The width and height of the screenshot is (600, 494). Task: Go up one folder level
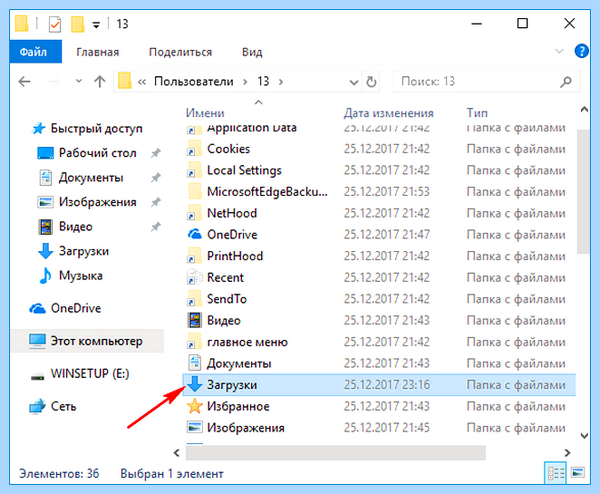click(100, 81)
